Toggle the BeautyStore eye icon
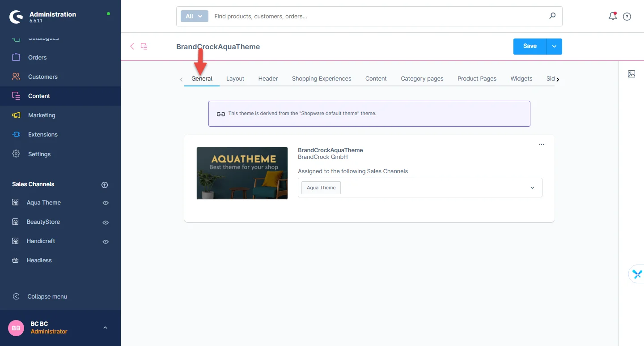This screenshot has height=346, width=644. (106, 222)
